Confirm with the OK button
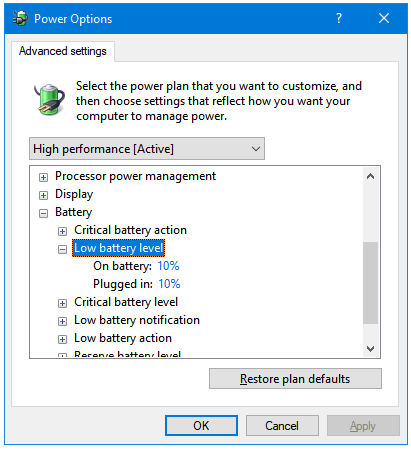 201,425
